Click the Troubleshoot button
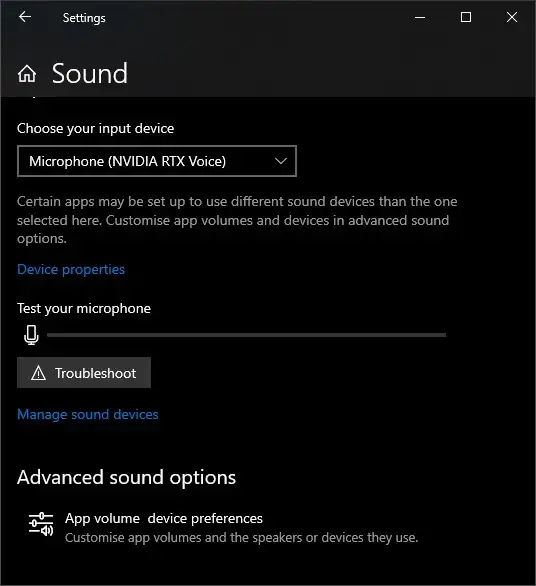This screenshot has width=536, height=586. [84, 373]
